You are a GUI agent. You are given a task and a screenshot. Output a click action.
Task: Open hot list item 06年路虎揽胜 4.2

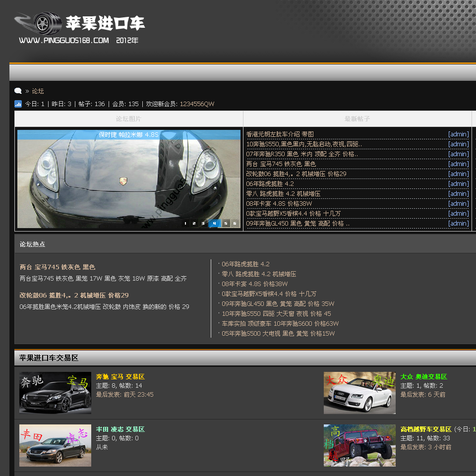(245, 264)
